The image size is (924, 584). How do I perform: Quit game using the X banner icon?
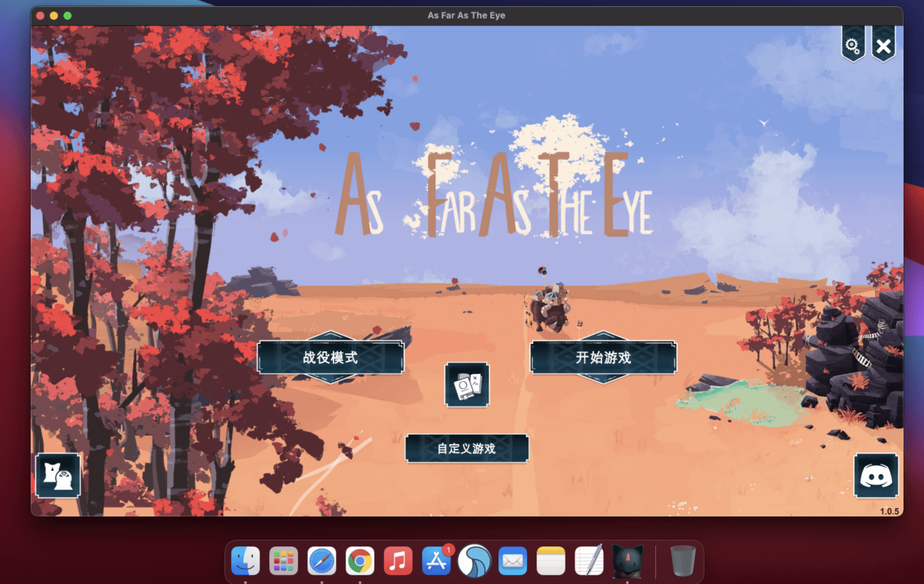point(883,45)
